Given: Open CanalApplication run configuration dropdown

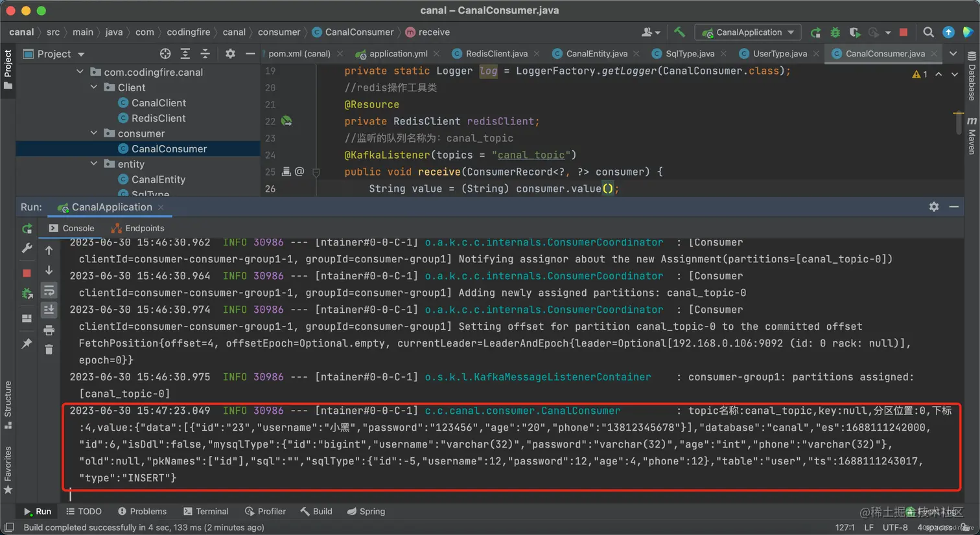Looking at the screenshot, I should [748, 32].
